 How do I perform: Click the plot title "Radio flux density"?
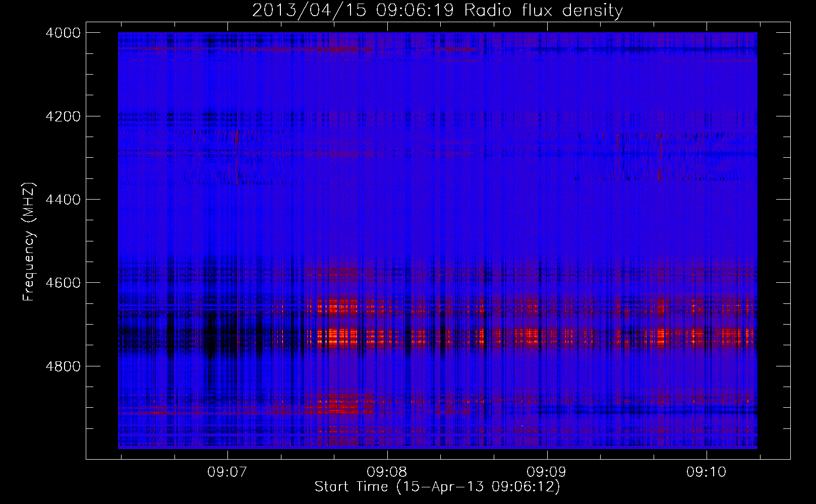543,11
